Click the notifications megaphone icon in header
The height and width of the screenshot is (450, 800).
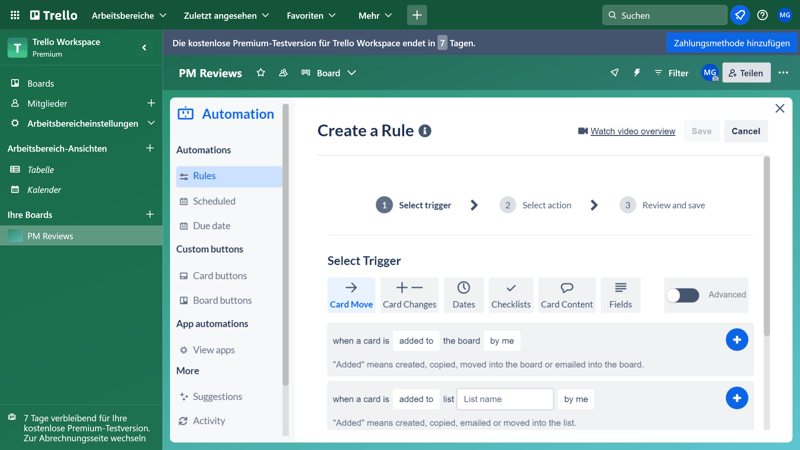click(740, 15)
